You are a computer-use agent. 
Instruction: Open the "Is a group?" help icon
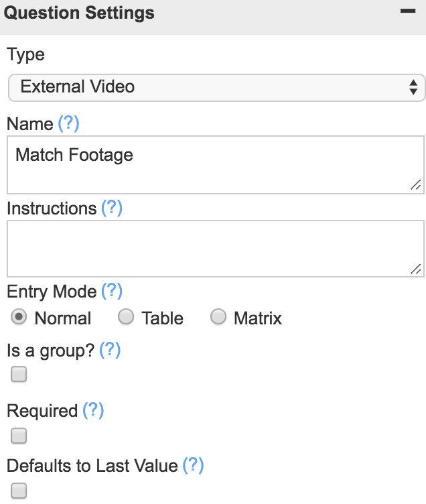[x=110, y=350]
